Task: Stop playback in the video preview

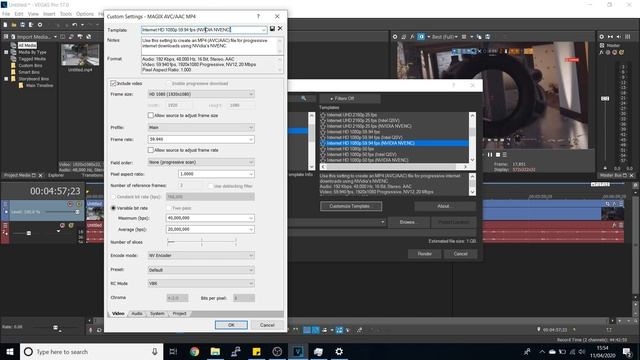Action: (498, 155)
